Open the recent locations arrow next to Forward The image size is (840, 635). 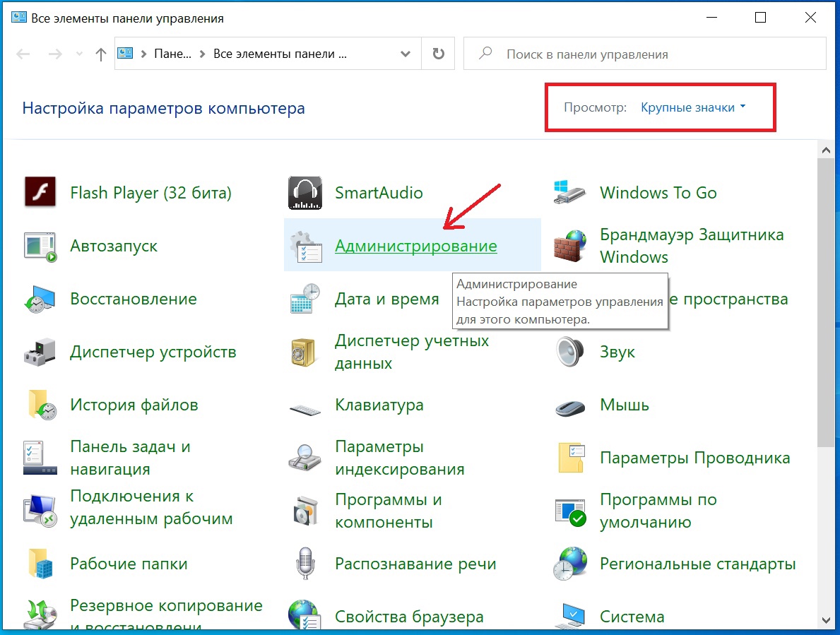tap(80, 54)
